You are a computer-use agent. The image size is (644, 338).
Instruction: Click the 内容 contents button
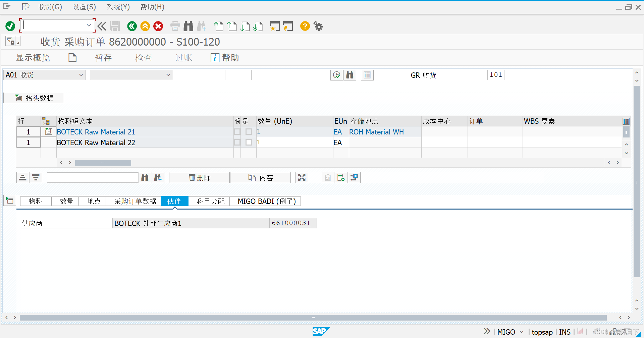coord(261,177)
